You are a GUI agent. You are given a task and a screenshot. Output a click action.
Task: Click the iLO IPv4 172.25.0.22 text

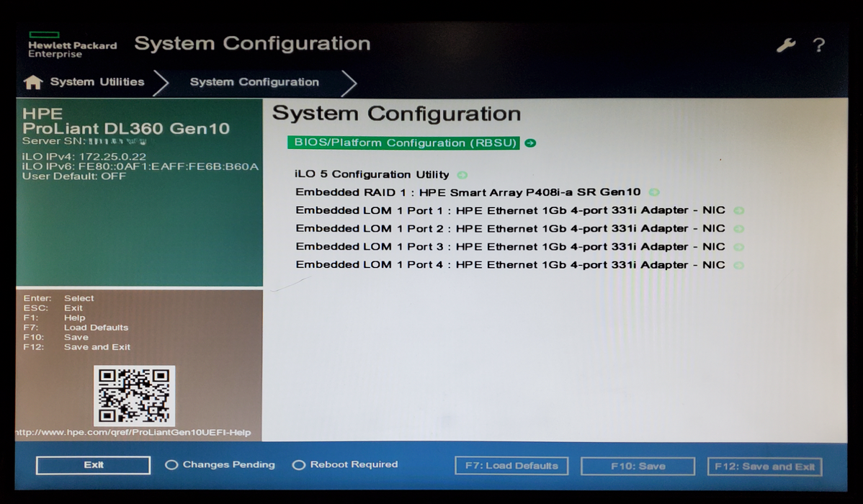click(x=84, y=157)
